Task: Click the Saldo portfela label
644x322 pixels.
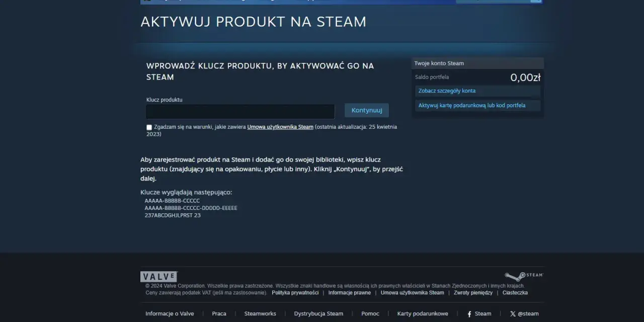Action: (432, 77)
